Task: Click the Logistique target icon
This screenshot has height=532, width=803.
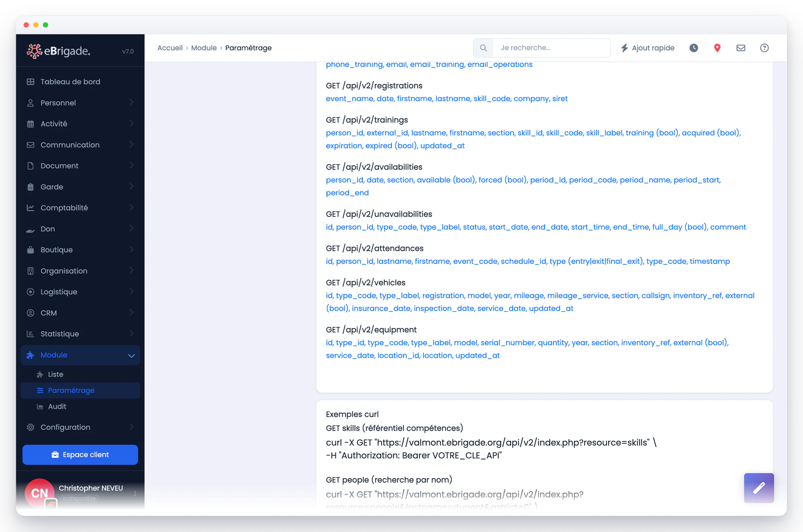Action: click(30, 292)
